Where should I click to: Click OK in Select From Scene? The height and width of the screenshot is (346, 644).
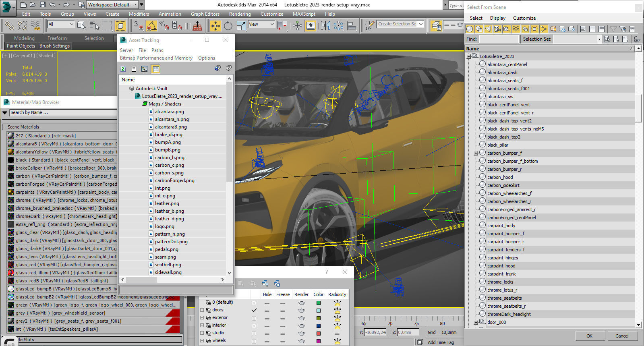pos(589,336)
